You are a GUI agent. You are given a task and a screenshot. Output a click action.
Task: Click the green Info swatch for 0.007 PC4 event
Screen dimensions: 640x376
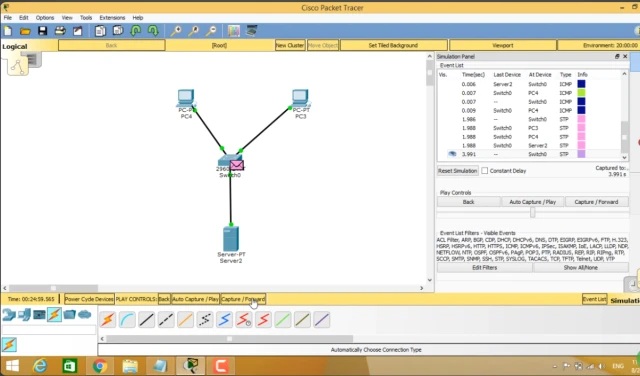[x=581, y=93]
